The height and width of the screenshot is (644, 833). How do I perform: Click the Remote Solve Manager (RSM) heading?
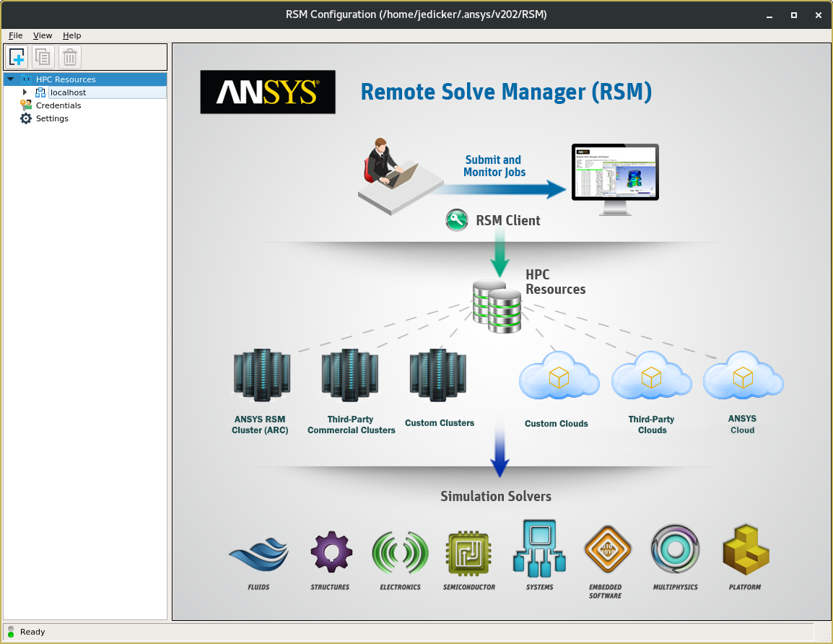click(506, 92)
